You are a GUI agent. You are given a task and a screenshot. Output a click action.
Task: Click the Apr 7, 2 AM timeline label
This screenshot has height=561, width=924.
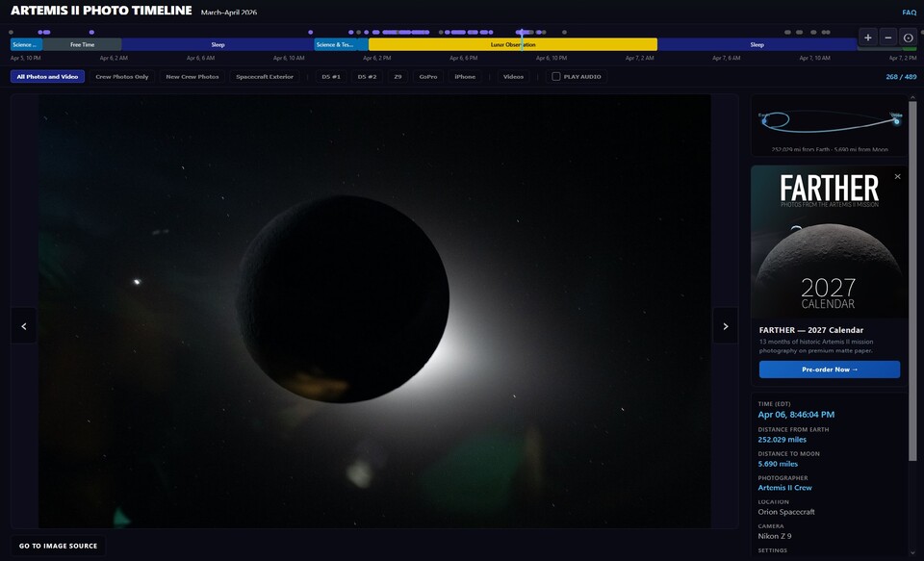click(x=639, y=59)
